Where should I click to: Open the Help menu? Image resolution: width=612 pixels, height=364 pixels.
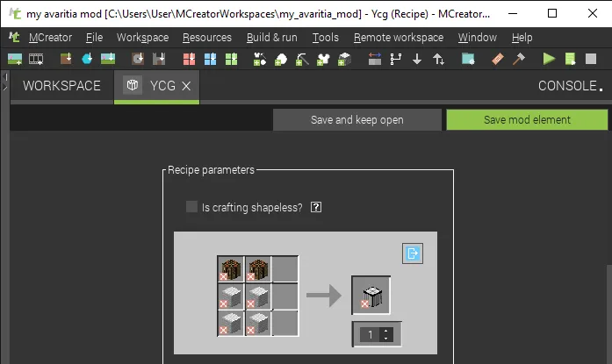click(522, 38)
